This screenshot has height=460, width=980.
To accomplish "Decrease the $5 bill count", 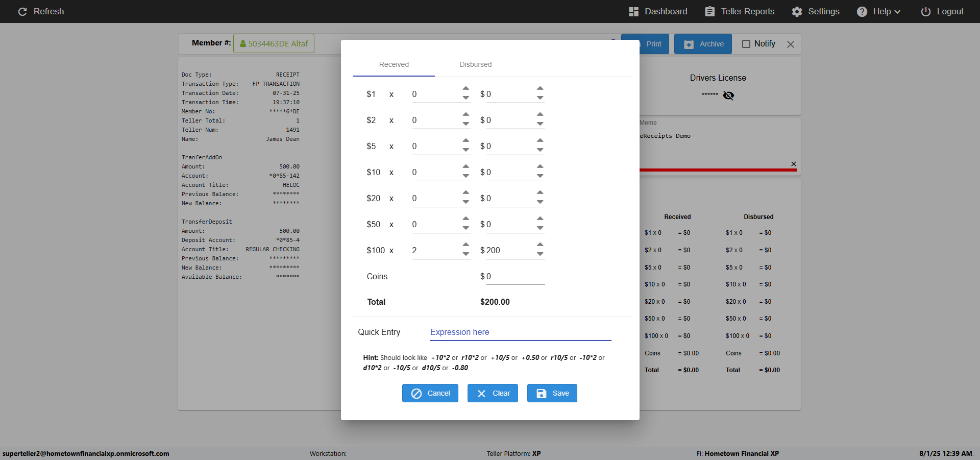I will (x=466, y=150).
